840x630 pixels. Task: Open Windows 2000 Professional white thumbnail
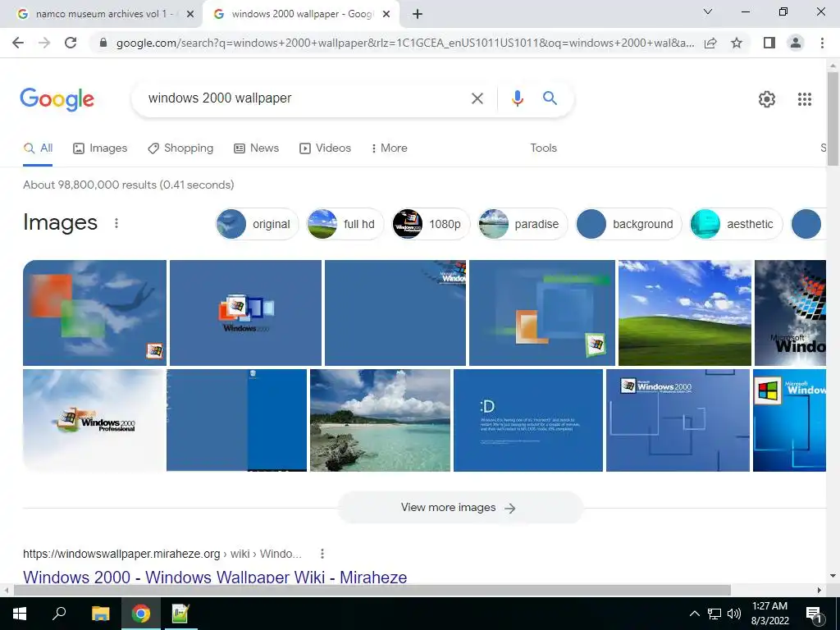click(x=94, y=420)
